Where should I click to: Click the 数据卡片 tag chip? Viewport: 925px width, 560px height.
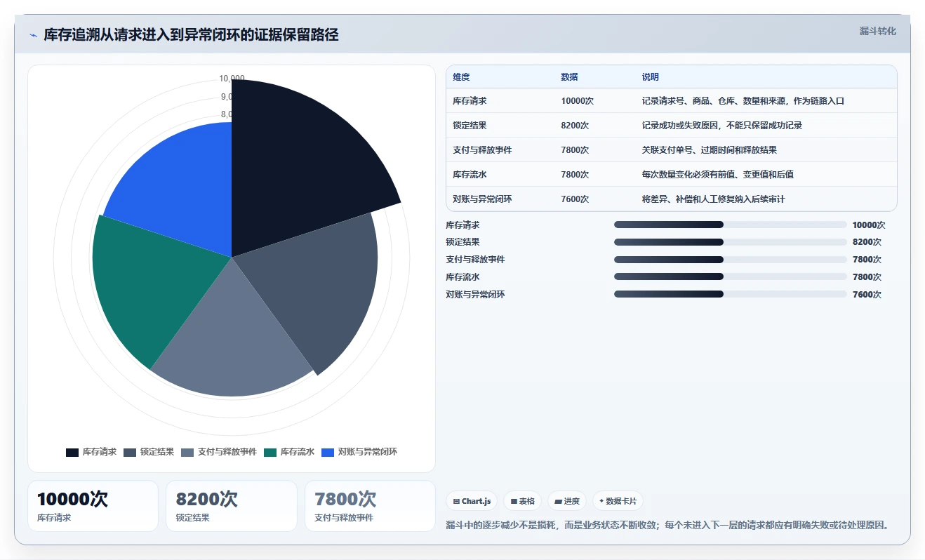click(x=618, y=501)
